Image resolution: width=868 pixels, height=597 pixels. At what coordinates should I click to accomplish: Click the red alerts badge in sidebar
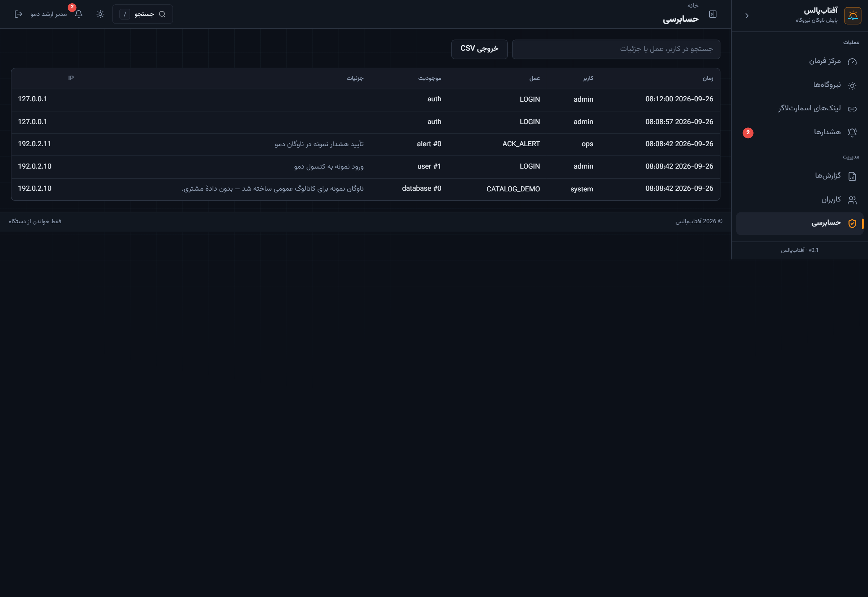point(748,133)
